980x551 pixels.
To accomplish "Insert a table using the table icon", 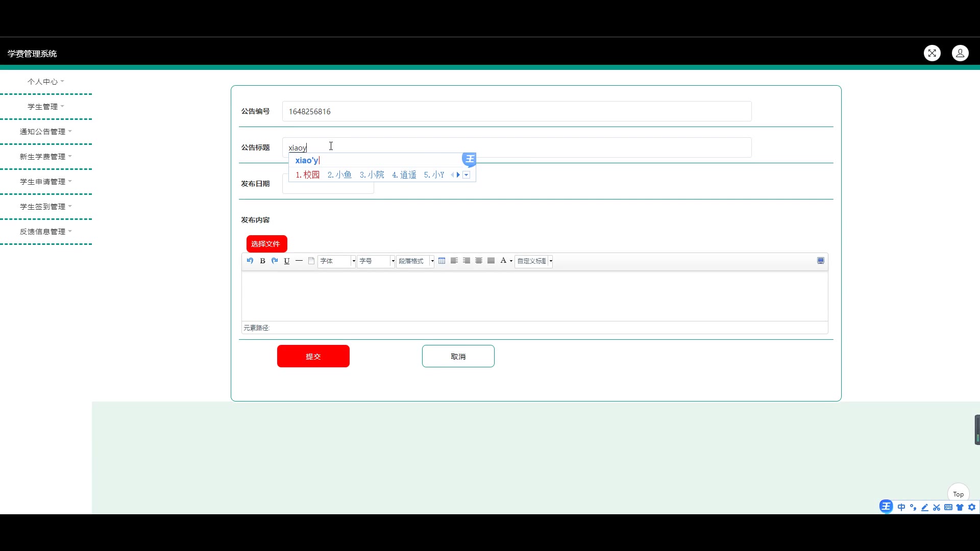I will click(442, 261).
